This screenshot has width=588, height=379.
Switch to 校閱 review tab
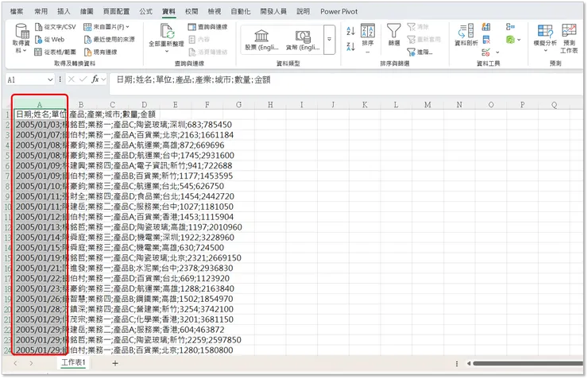(191, 11)
